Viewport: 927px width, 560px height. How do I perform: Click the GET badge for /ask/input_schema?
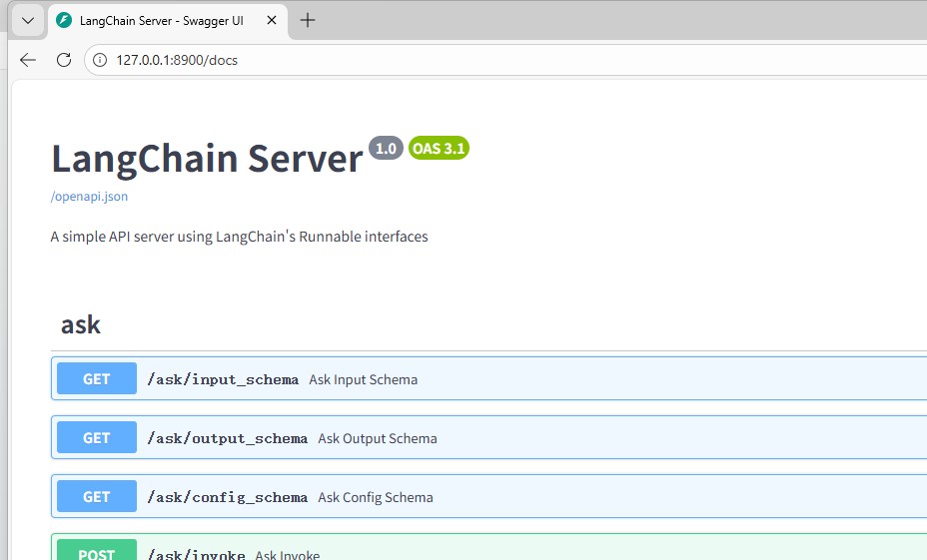97,379
